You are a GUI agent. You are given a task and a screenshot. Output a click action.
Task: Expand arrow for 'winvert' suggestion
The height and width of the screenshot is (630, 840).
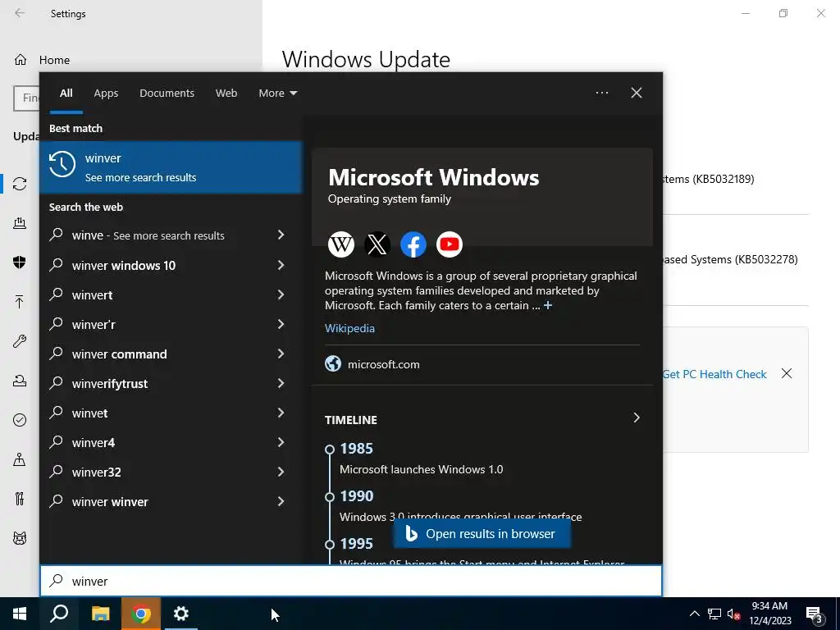pos(281,294)
